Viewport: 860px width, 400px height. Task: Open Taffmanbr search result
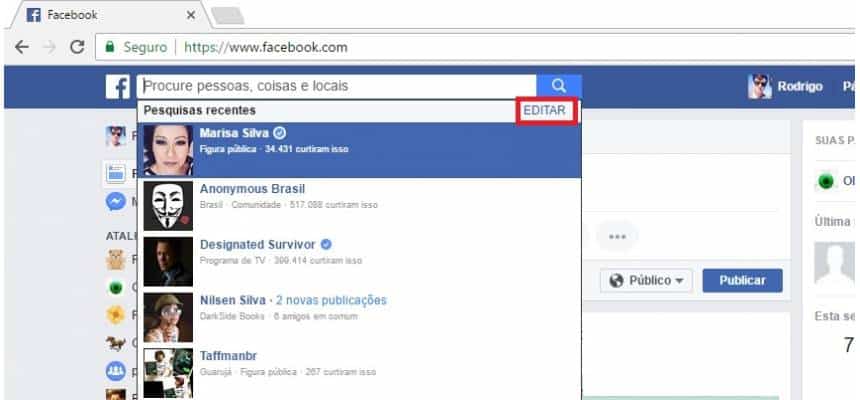[359, 372]
